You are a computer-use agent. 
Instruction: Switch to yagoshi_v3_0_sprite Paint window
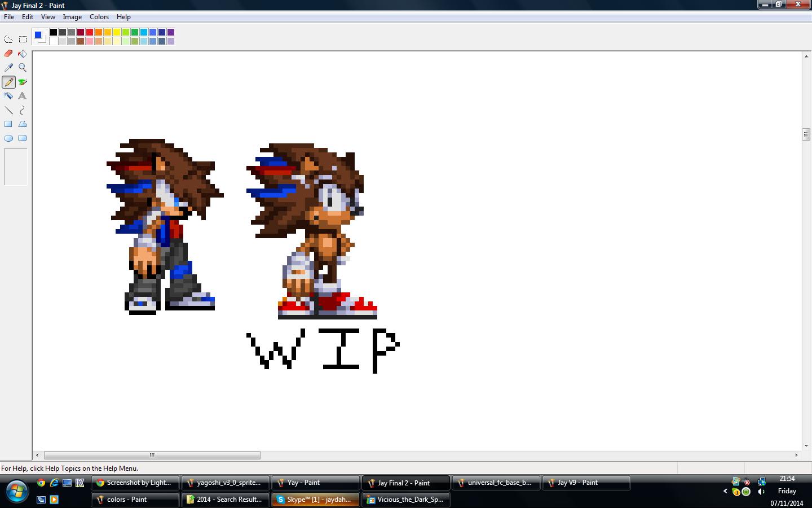[x=226, y=483]
